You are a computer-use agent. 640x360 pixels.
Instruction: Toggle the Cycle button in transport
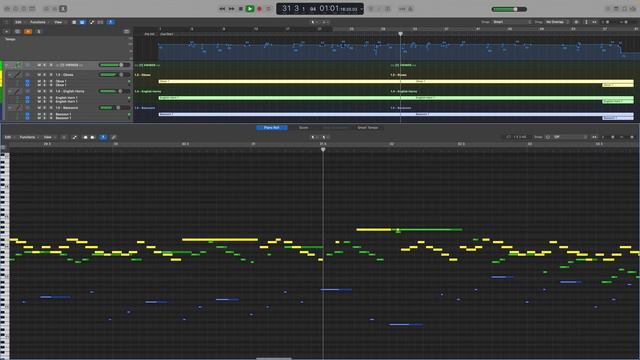pos(269,9)
